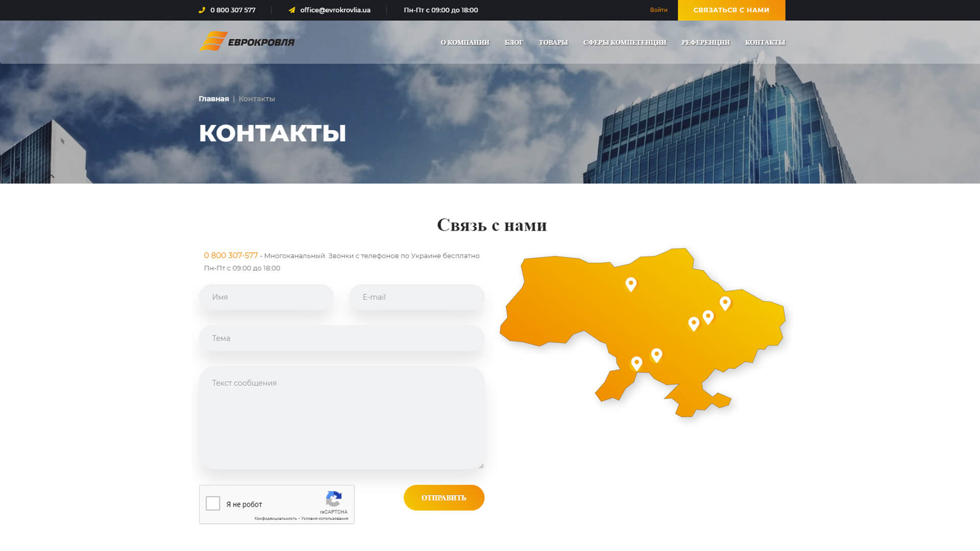
Task: Click the 'Войти' login link
Action: pos(658,10)
